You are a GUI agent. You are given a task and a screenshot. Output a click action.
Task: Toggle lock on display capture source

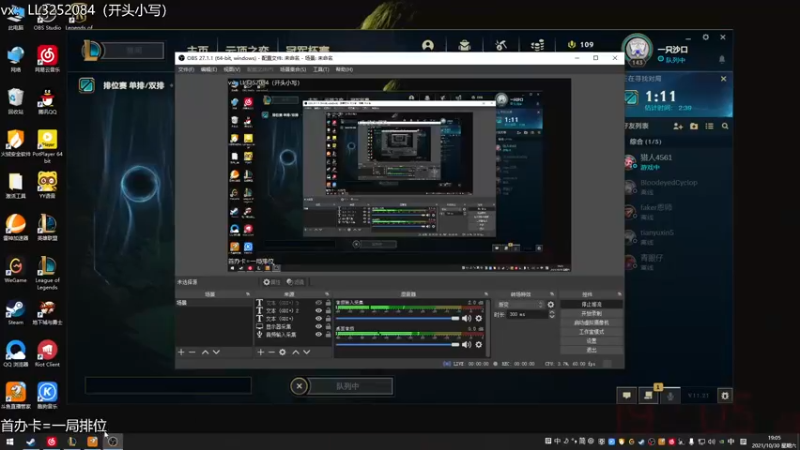(x=328, y=327)
